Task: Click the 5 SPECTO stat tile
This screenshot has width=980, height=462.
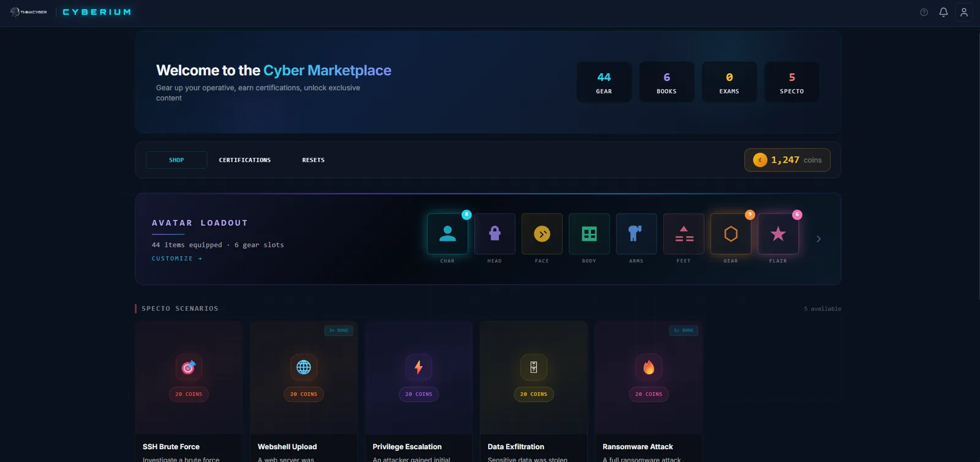Action: 791,82
